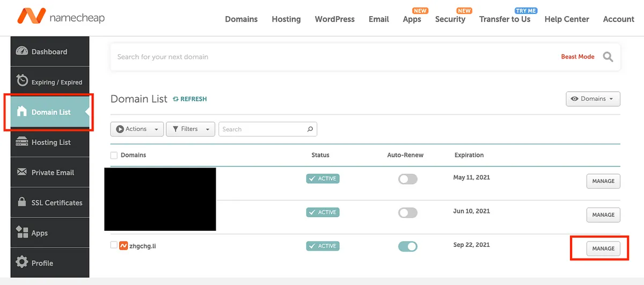Open Dashboard from the sidebar speedometer icon
The image size is (644, 285).
(21, 52)
